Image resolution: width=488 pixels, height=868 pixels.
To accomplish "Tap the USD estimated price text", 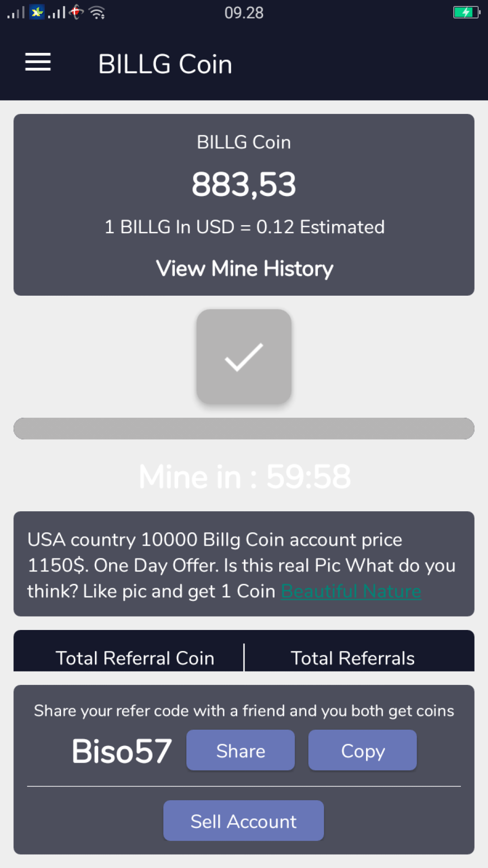I will click(x=244, y=227).
